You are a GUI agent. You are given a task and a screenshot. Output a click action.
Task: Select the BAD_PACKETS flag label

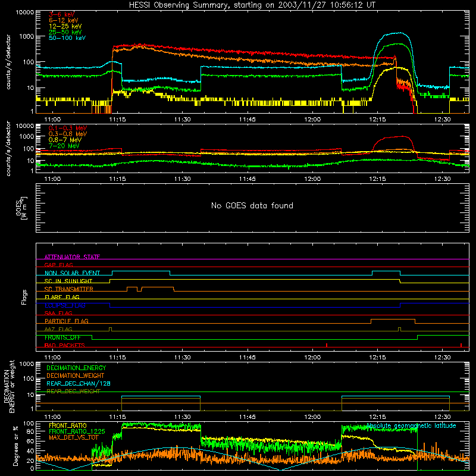64,345
